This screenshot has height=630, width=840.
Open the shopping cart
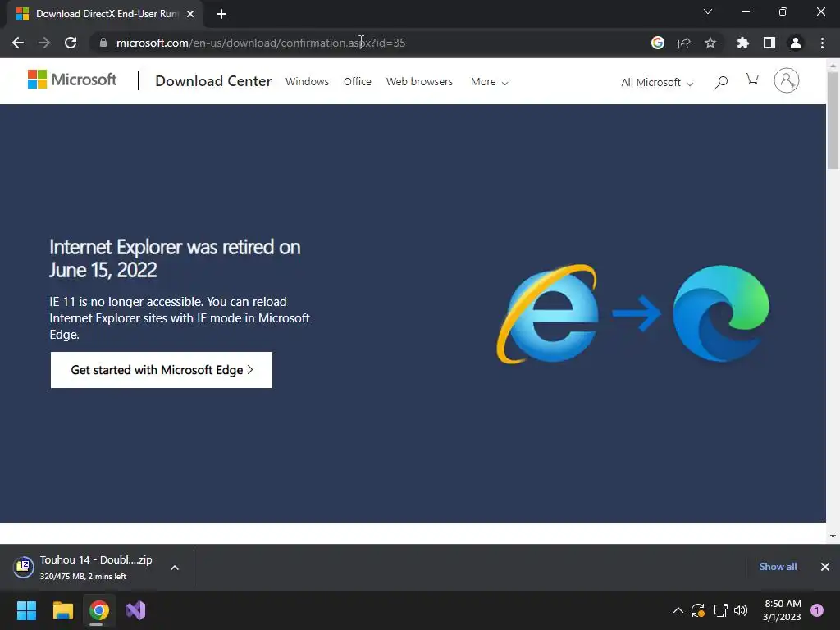point(752,80)
